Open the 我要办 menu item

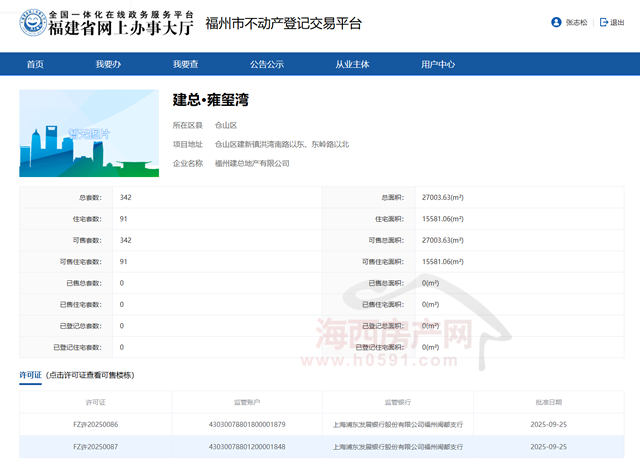pos(108,64)
